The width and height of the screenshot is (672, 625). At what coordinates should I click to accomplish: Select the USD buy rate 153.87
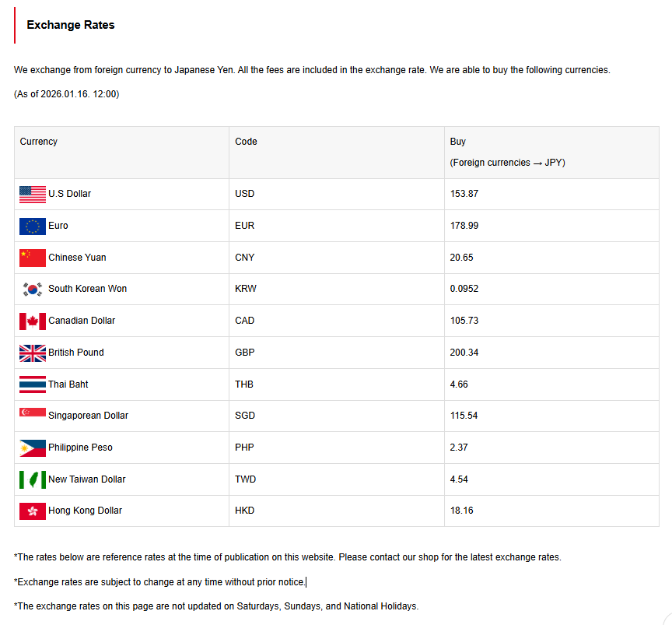pos(464,194)
